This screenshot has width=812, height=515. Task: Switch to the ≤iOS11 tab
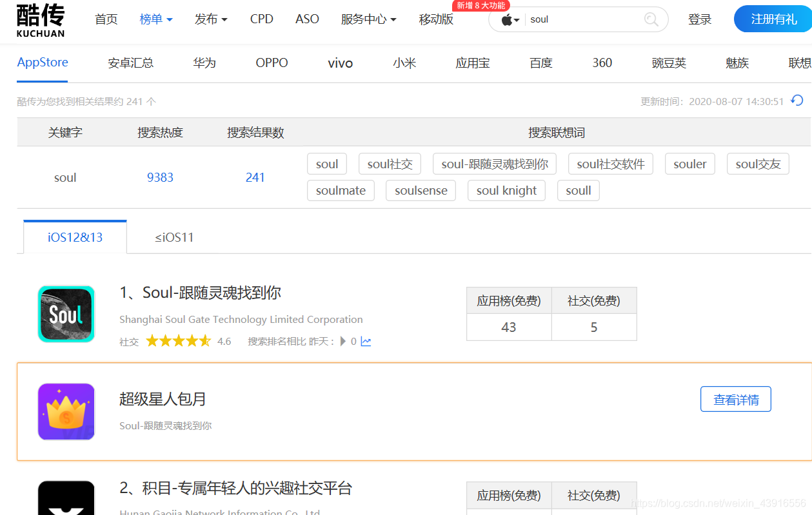pyautogui.click(x=174, y=237)
